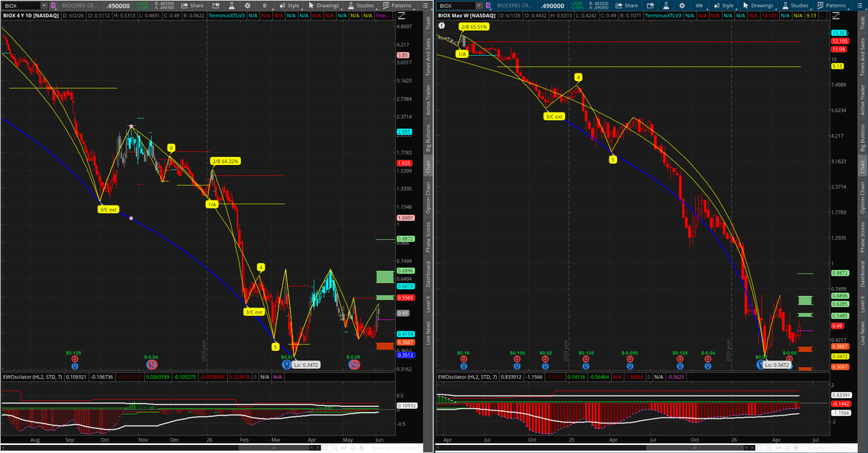Click the left chart's $0.07 lightbulb marker
868x453 pixels.
coord(286,364)
